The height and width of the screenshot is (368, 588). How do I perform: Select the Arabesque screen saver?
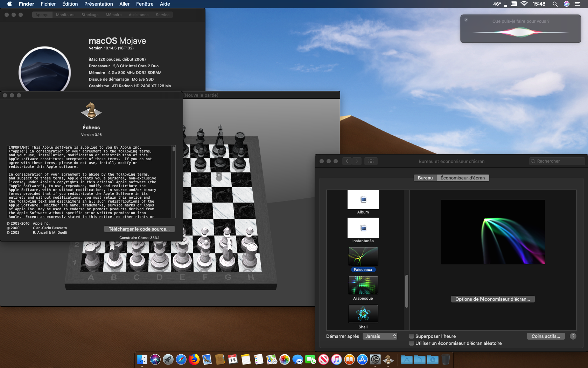(x=363, y=288)
